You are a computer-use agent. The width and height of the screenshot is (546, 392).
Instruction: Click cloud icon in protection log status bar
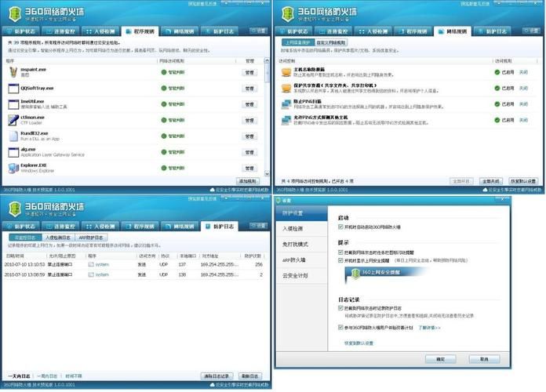click(212, 385)
